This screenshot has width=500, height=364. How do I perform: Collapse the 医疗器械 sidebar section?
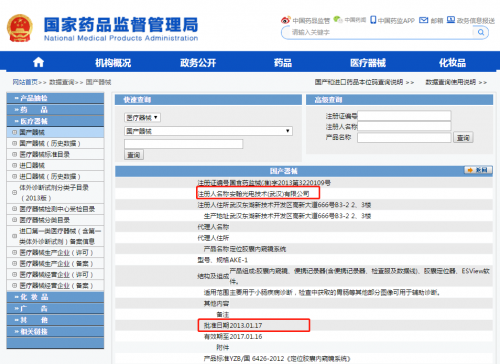(55, 121)
